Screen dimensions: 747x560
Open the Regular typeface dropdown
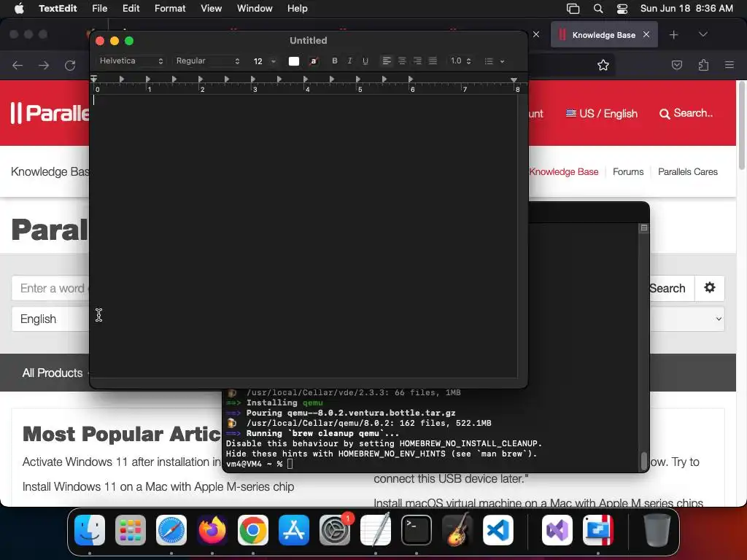[x=208, y=61]
